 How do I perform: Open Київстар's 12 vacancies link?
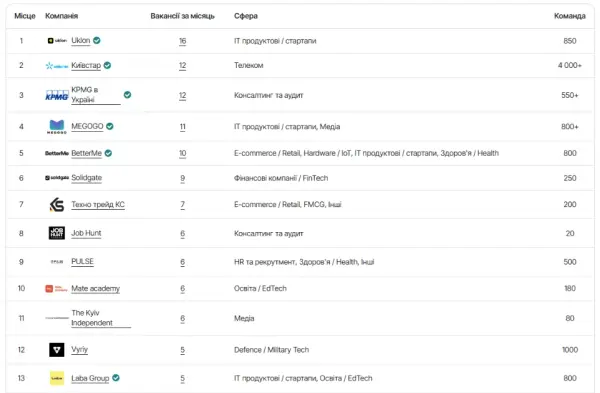tap(183, 65)
